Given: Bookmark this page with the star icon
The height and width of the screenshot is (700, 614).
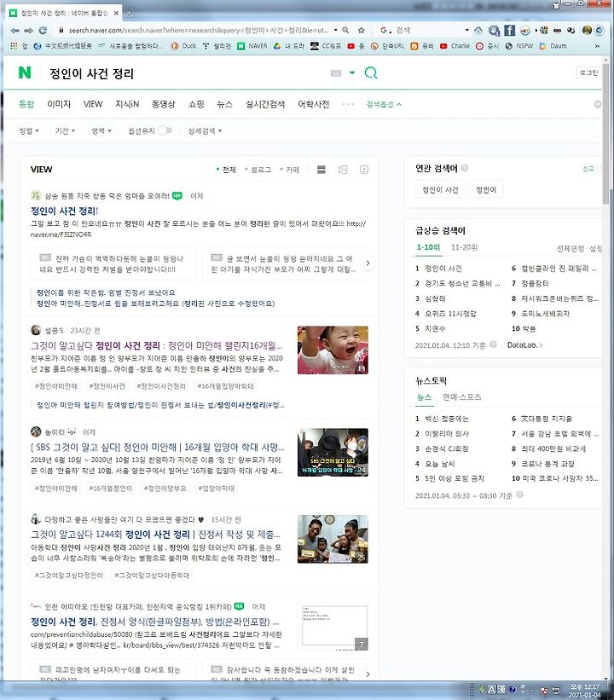Looking at the screenshot, I should click(x=361, y=30).
